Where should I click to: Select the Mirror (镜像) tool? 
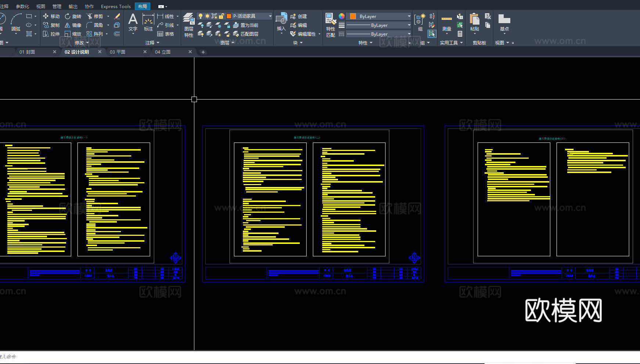pyautogui.click(x=73, y=25)
